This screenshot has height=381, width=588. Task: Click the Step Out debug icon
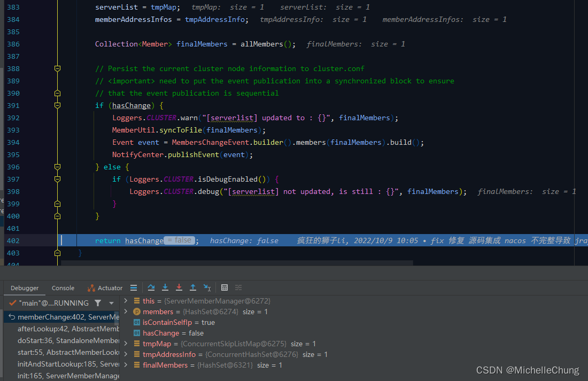tap(193, 287)
